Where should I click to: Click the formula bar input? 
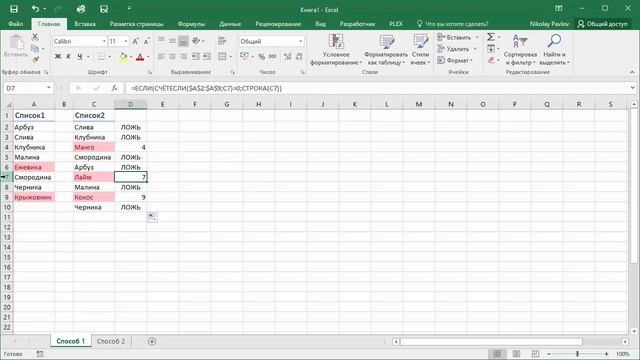tap(378, 88)
